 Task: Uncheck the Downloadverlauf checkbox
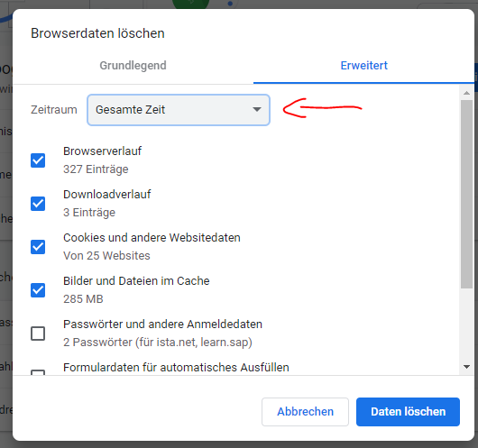(x=38, y=204)
